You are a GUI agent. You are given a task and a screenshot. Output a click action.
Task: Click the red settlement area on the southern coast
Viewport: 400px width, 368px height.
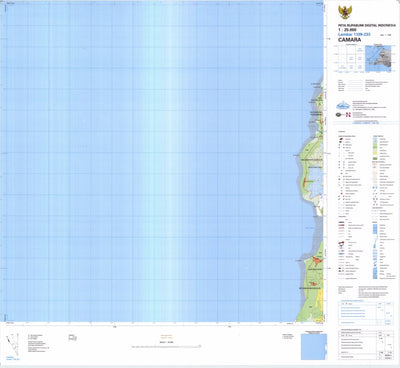(317, 261)
